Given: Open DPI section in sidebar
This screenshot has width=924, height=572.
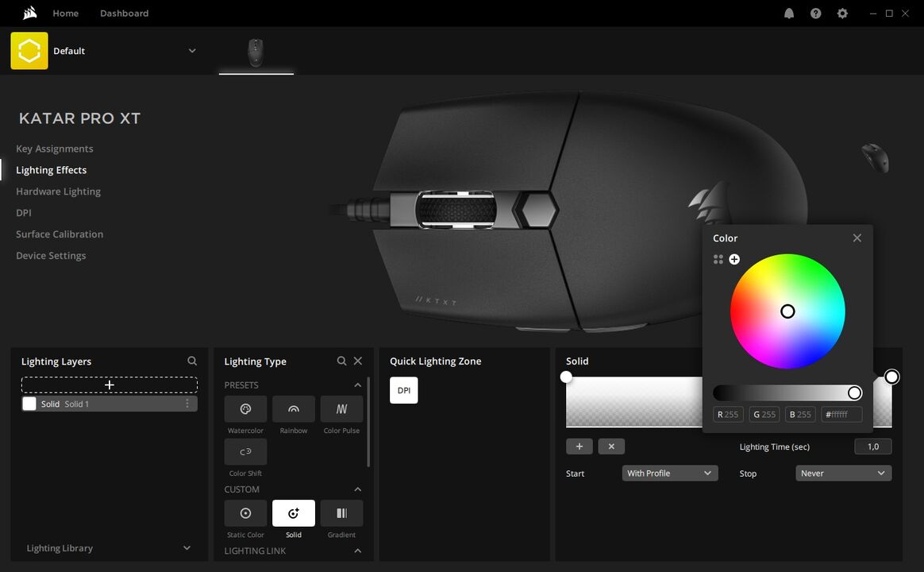Looking at the screenshot, I should (24, 213).
